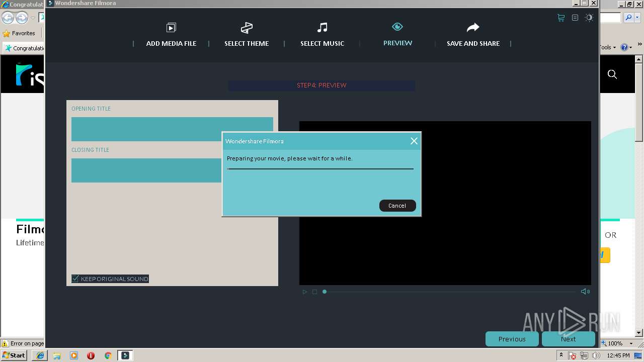
Task: Go back with the Previous button
Action: 512,339
